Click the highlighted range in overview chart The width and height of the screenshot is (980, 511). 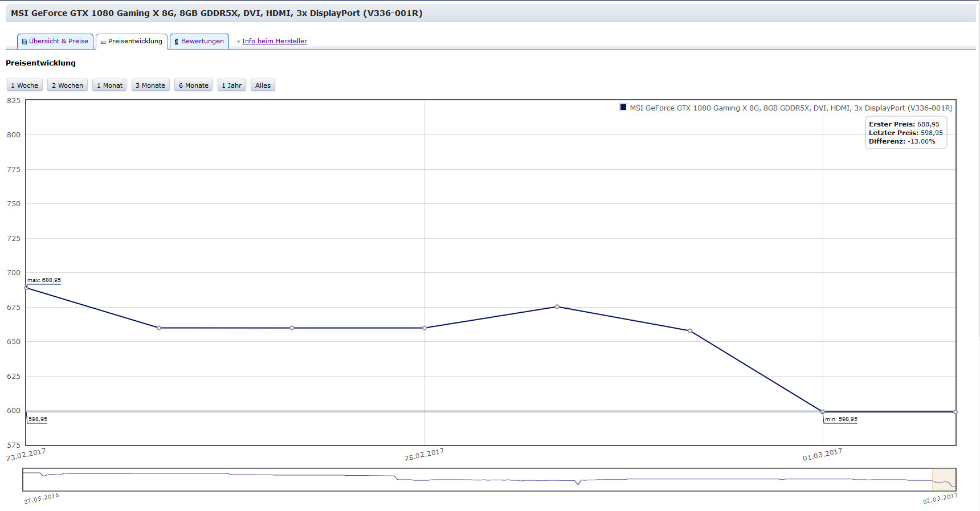(x=944, y=480)
